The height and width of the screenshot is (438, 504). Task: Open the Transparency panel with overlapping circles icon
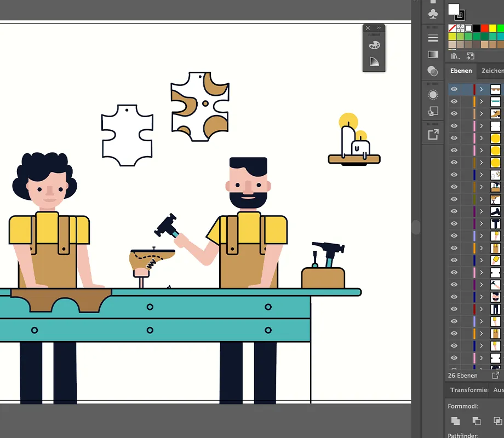(x=432, y=71)
